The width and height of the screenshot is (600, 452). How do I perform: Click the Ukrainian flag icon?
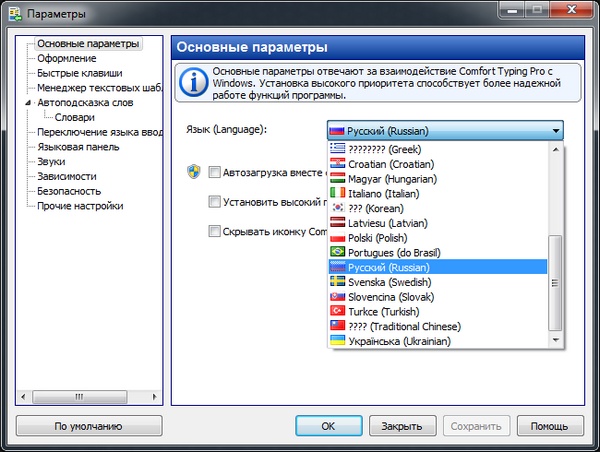(338, 341)
